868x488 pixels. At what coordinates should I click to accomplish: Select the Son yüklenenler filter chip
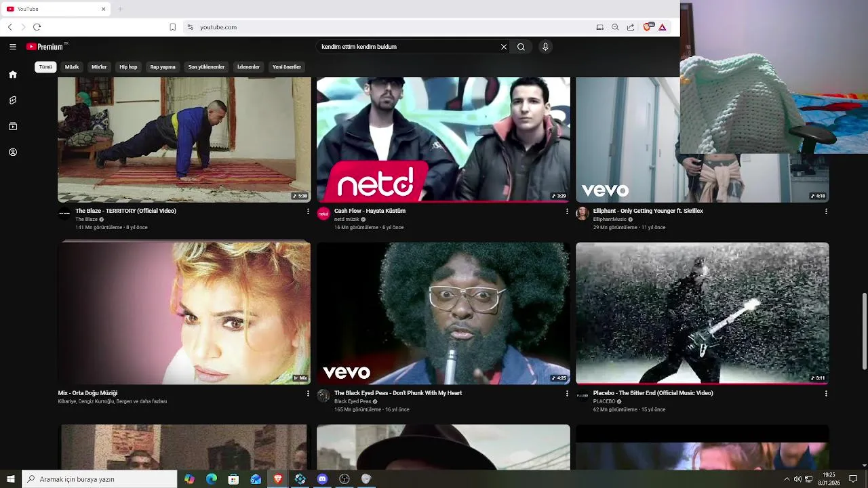pos(206,67)
